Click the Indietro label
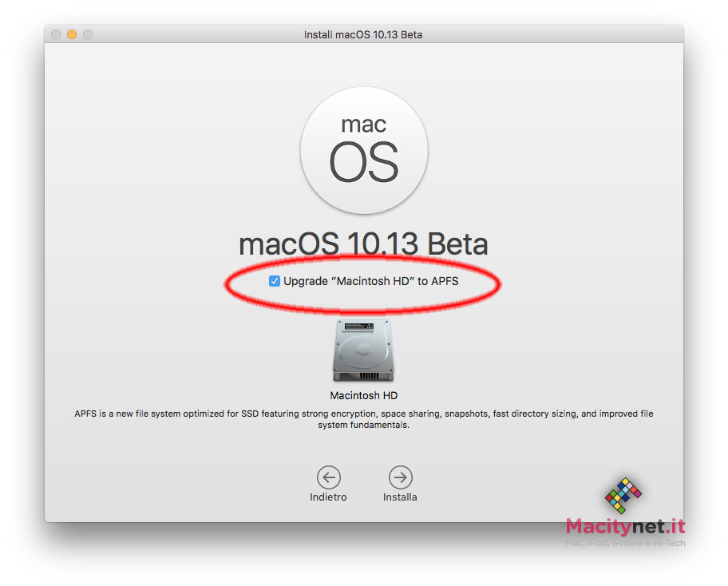Image resolution: width=728 pixels, height=586 pixels. coord(328,497)
